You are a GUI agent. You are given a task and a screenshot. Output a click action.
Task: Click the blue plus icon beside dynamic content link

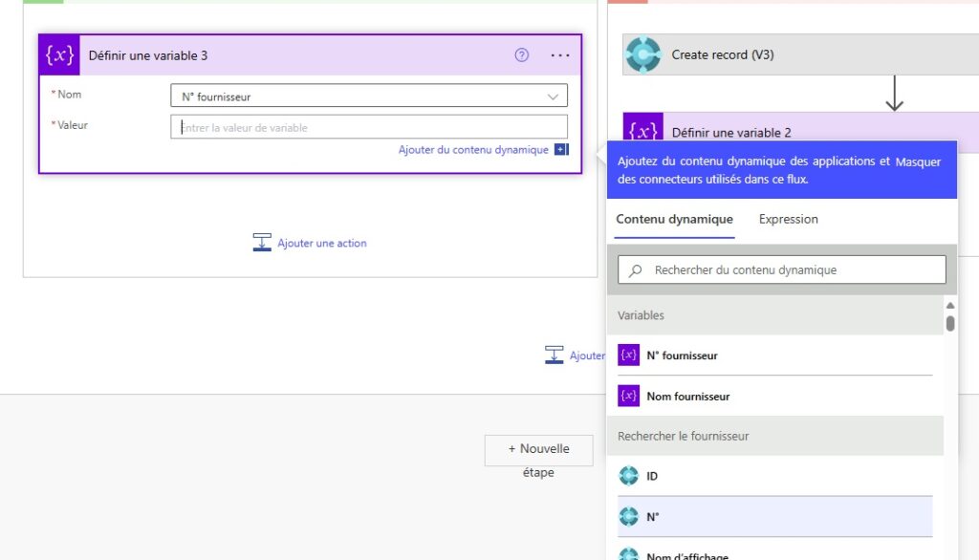click(561, 150)
